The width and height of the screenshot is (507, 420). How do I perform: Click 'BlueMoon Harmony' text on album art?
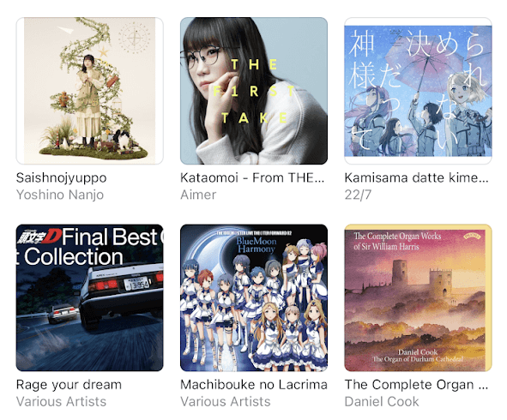click(257, 245)
